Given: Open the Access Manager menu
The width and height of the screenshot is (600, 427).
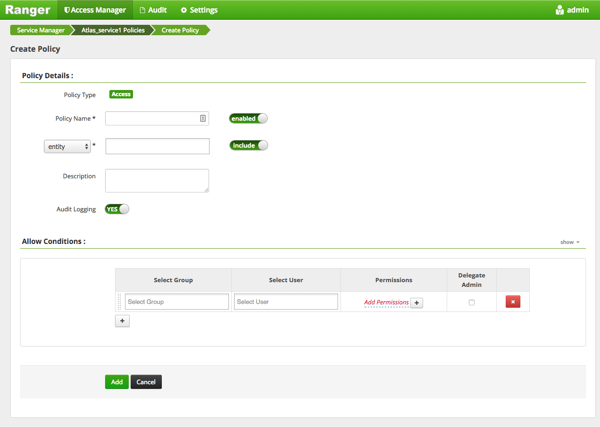Looking at the screenshot, I should (x=95, y=10).
